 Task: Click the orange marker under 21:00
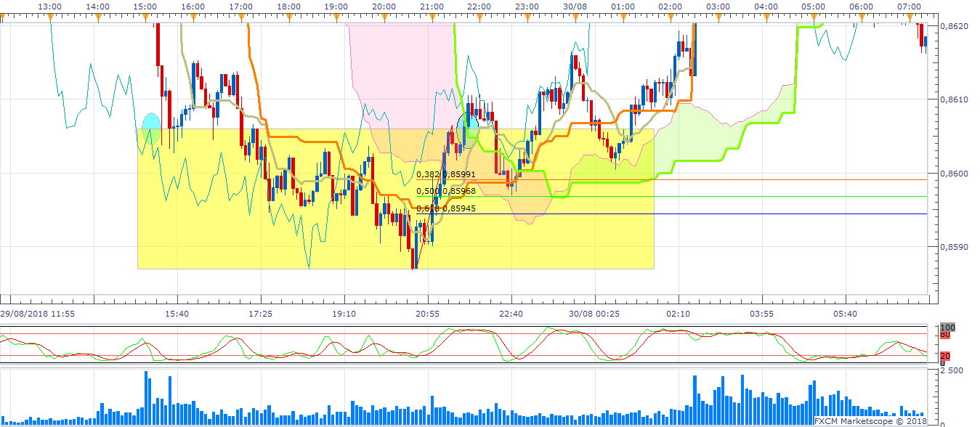tap(432, 17)
